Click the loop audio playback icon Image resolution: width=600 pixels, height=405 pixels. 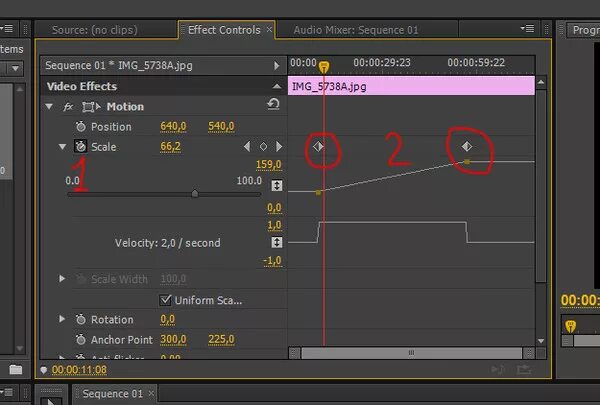[x=498, y=369]
